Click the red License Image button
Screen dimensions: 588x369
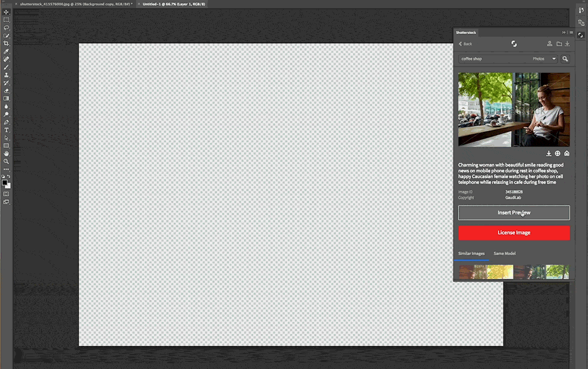514,232
